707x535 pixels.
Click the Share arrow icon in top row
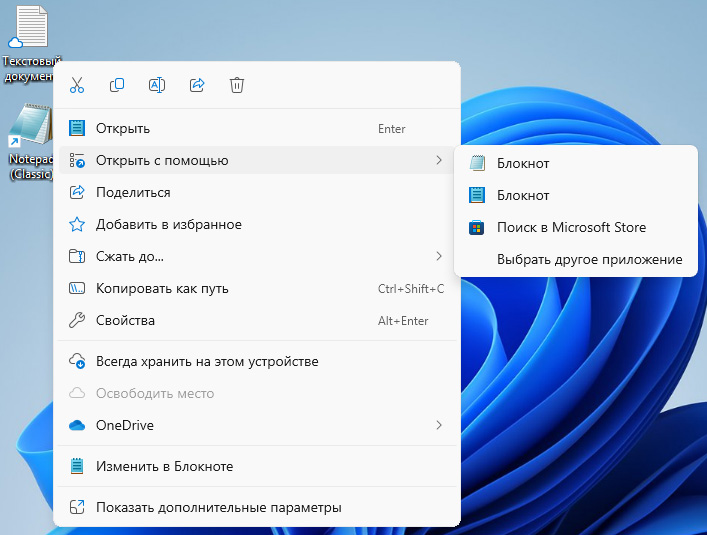pyautogui.click(x=197, y=85)
